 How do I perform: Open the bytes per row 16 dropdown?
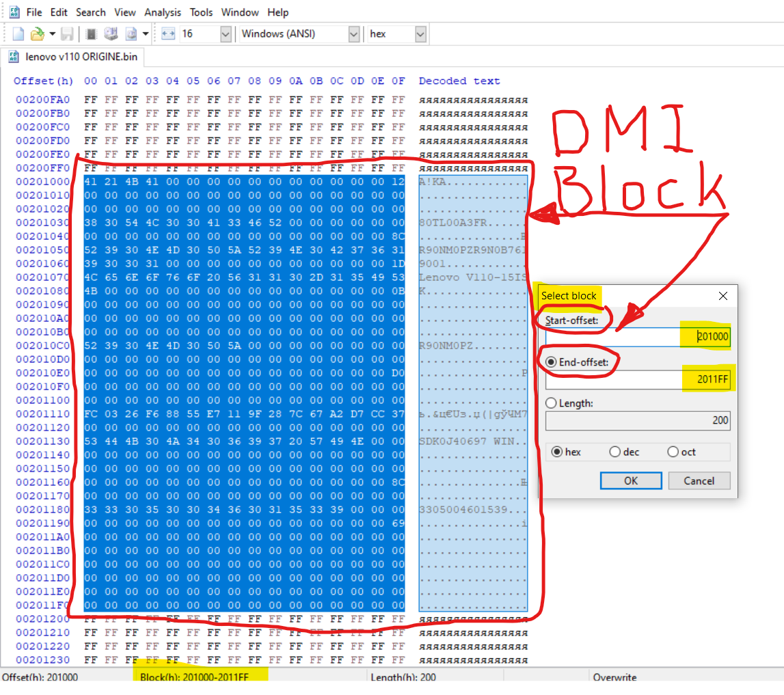pyautogui.click(x=226, y=34)
